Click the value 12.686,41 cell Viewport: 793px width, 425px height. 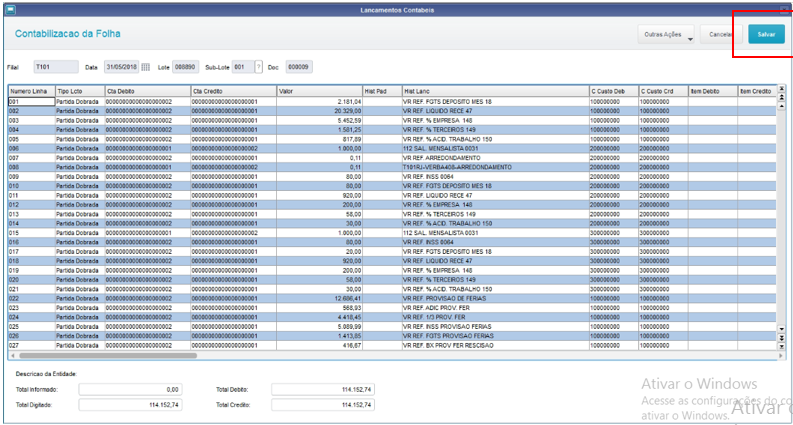tap(319, 299)
